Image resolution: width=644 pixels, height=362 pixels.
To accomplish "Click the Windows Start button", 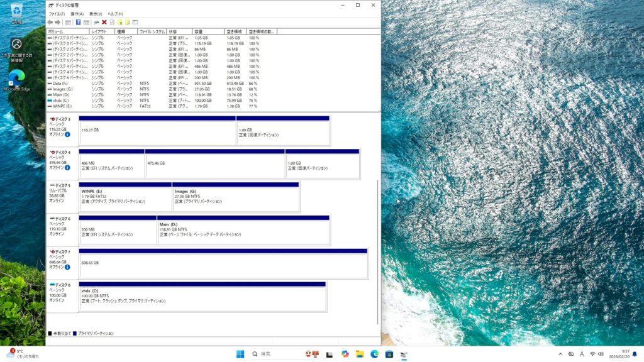I will 240,354.
